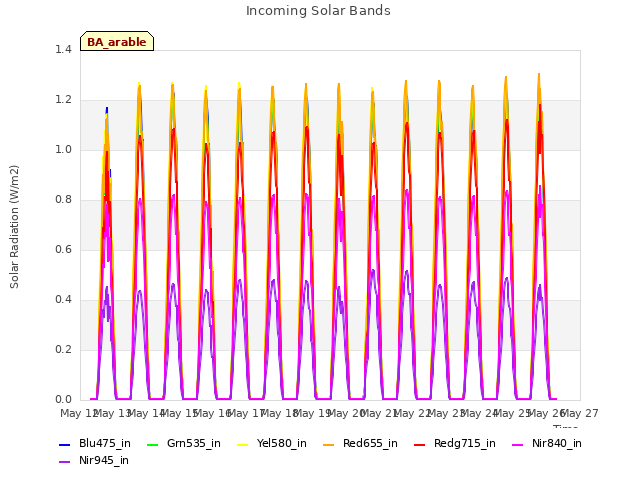Click the 0.6 y-axis tick label
The width and height of the screenshot is (640, 480).
[x=63, y=249]
